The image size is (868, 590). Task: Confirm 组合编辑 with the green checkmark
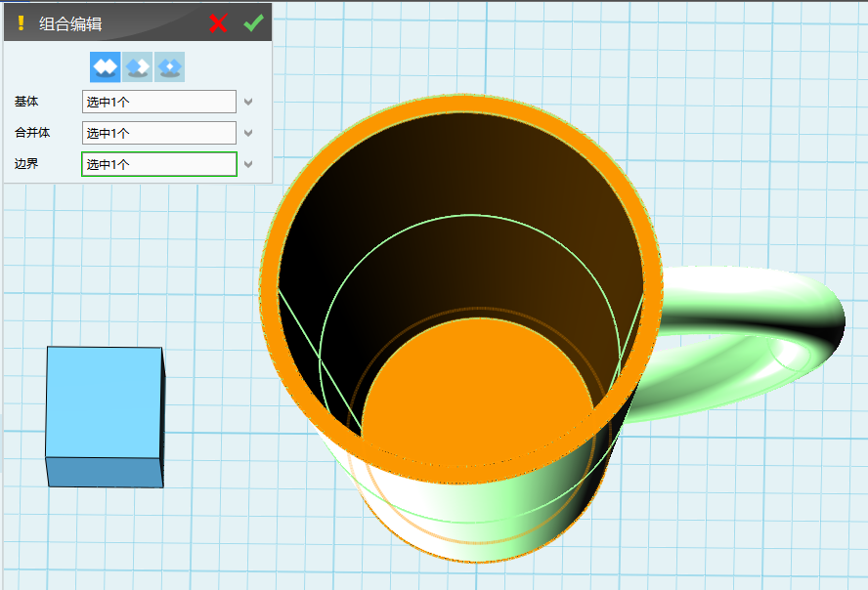pos(253,23)
